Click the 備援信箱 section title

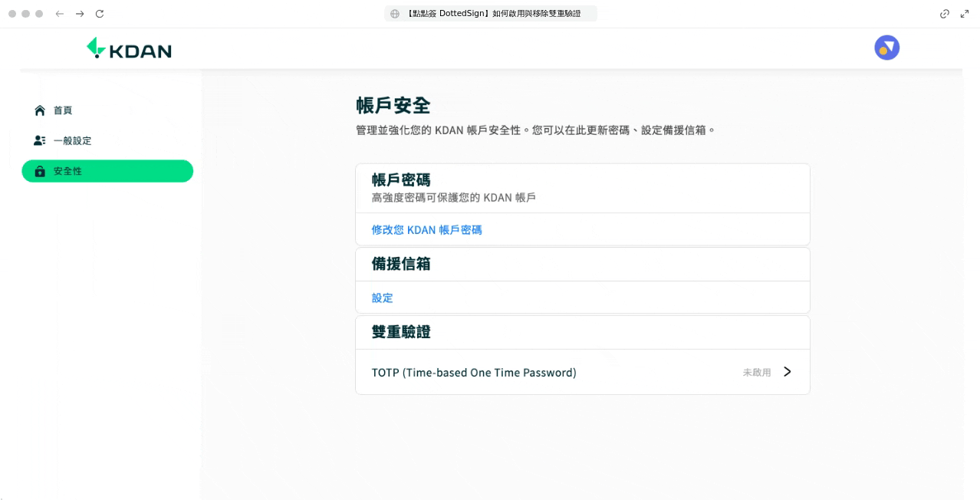click(x=401, y=263)
